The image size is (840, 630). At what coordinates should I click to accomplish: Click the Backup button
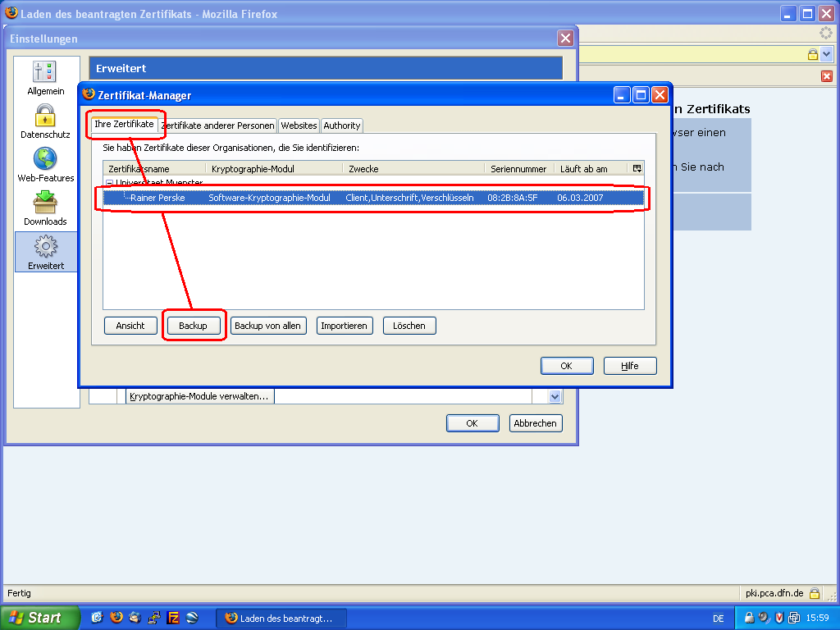coord(193,326)
